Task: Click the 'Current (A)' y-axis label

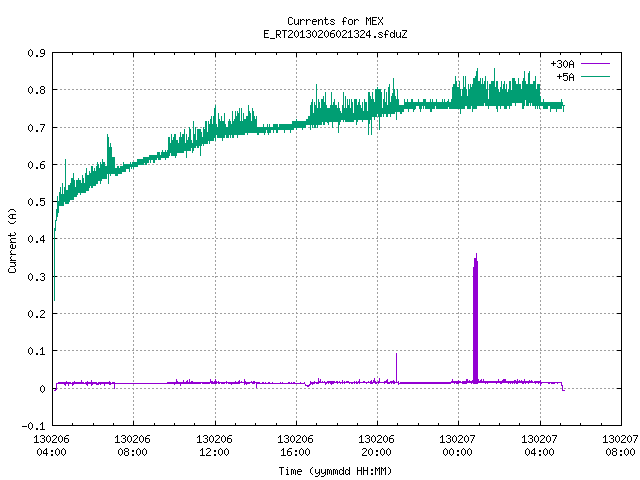Action: (12, 240)
